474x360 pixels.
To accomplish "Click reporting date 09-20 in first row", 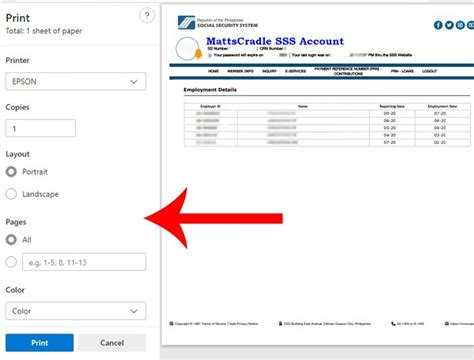I will tap(389, 113).
